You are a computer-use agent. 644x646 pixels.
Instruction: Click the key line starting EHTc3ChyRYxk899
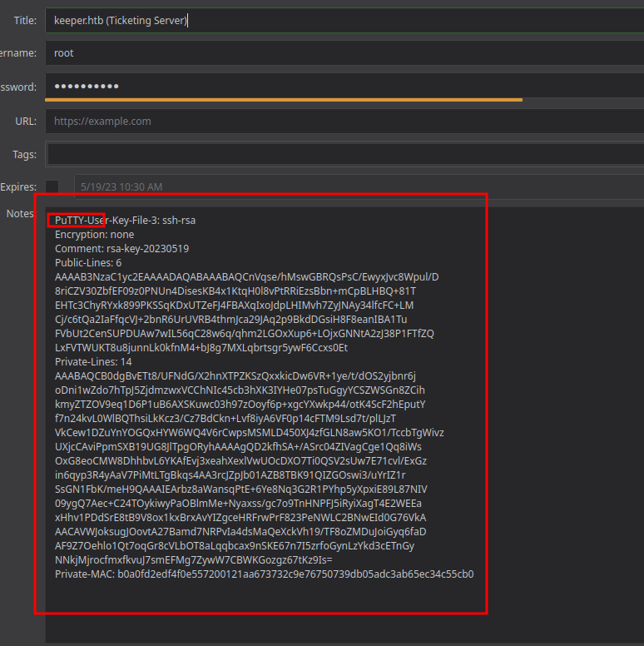click(235, 306)
